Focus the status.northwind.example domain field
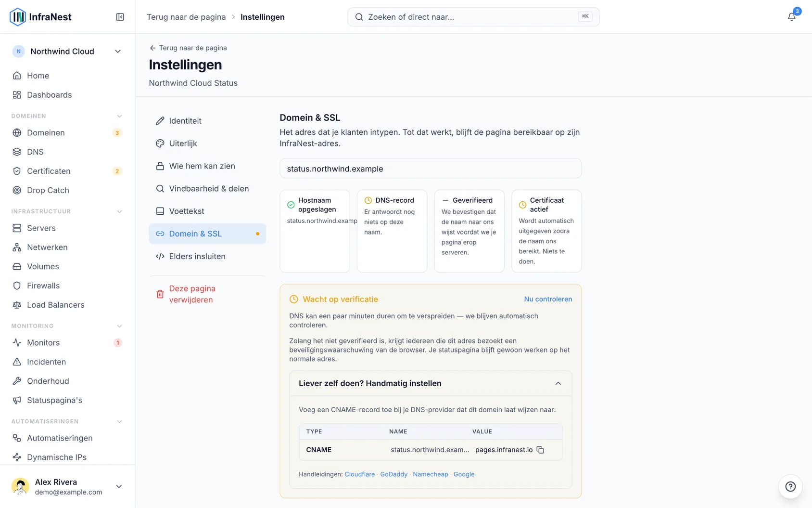812x508 pixels. coord(431,169)
